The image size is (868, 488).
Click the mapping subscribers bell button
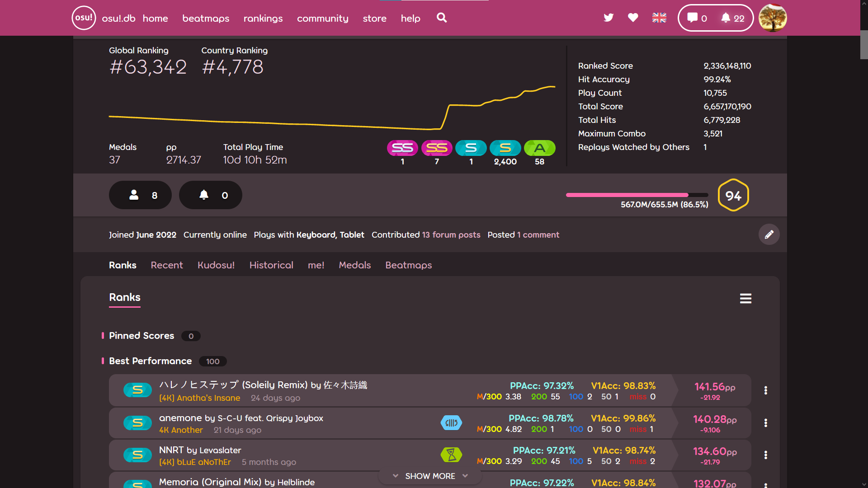(x=211, y=195)
